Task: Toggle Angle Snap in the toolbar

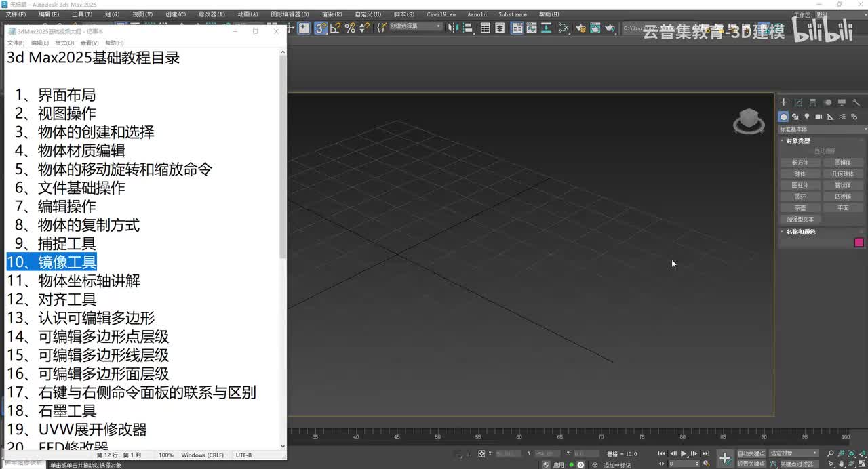Action: tap(335, 28)
